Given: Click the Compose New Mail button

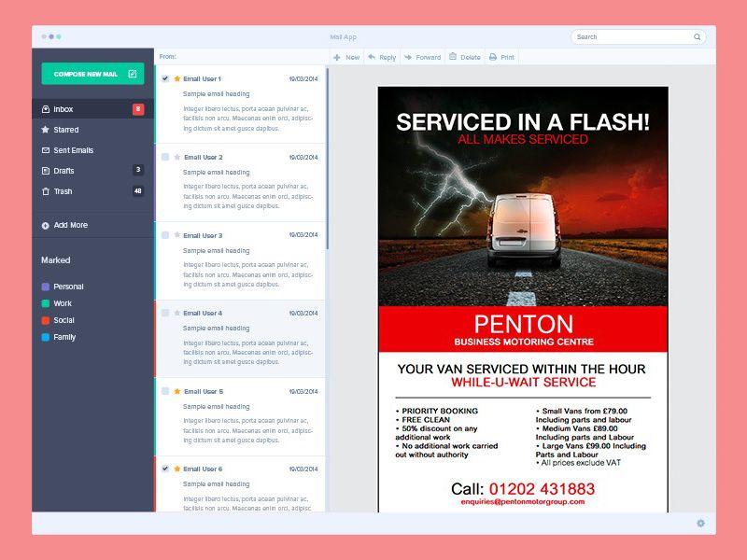Looking at the screenshot, I should click(x=92, y=74).
